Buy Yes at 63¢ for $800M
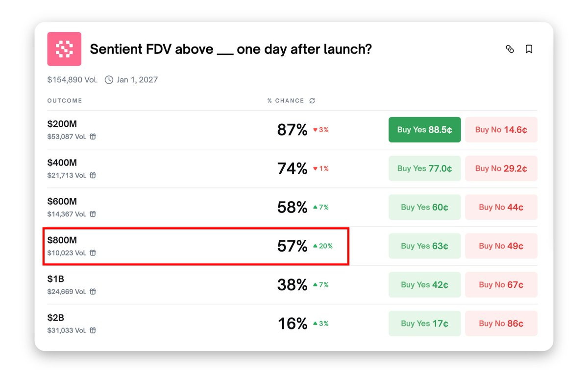 [425, 246]
